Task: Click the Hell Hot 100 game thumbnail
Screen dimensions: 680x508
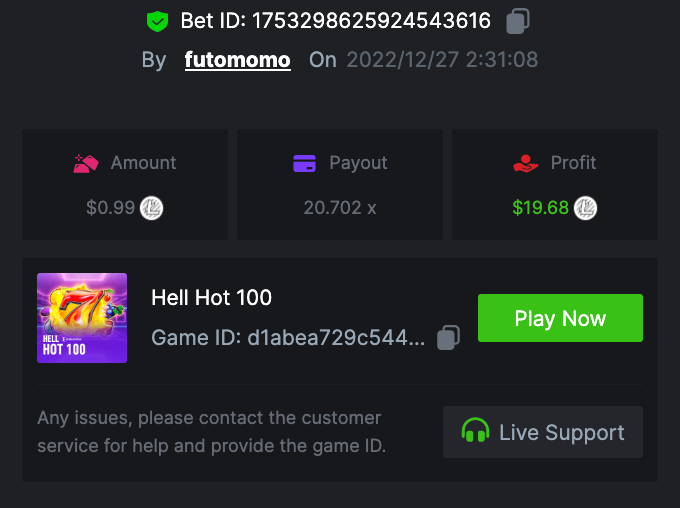Action: tap(82, 317)
